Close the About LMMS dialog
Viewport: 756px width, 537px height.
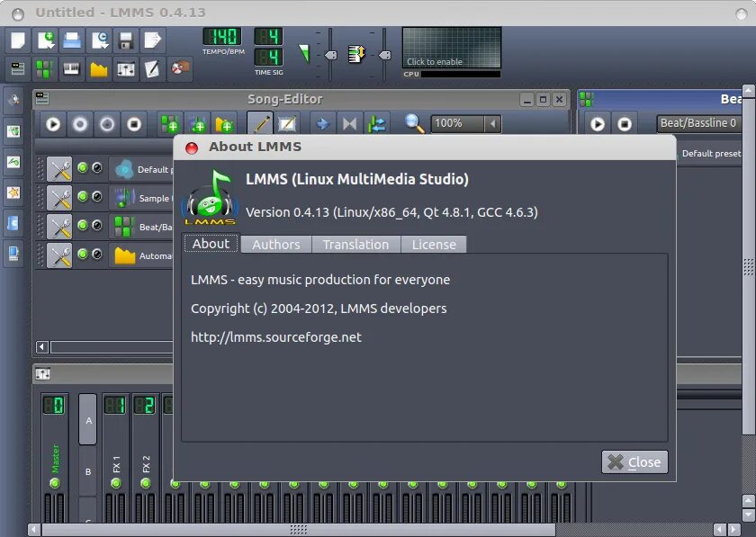click(x=634, y=461)
